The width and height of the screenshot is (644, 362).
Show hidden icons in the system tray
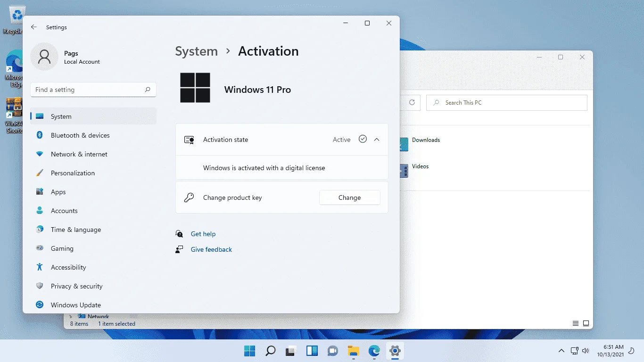coord(561,351)
